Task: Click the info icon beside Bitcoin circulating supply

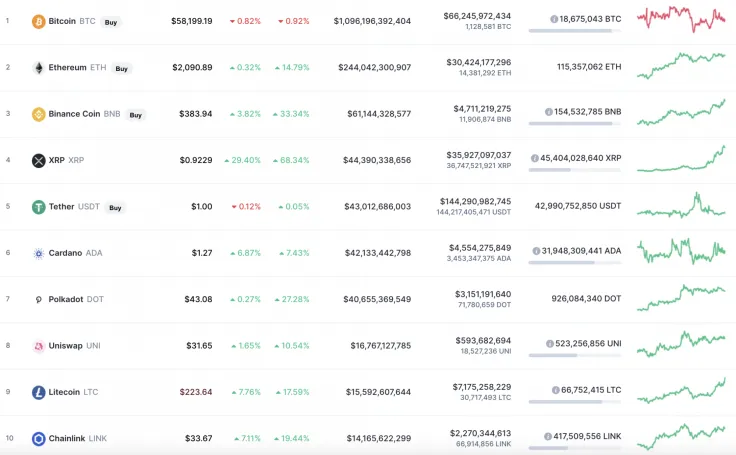Action: point(554,19)
